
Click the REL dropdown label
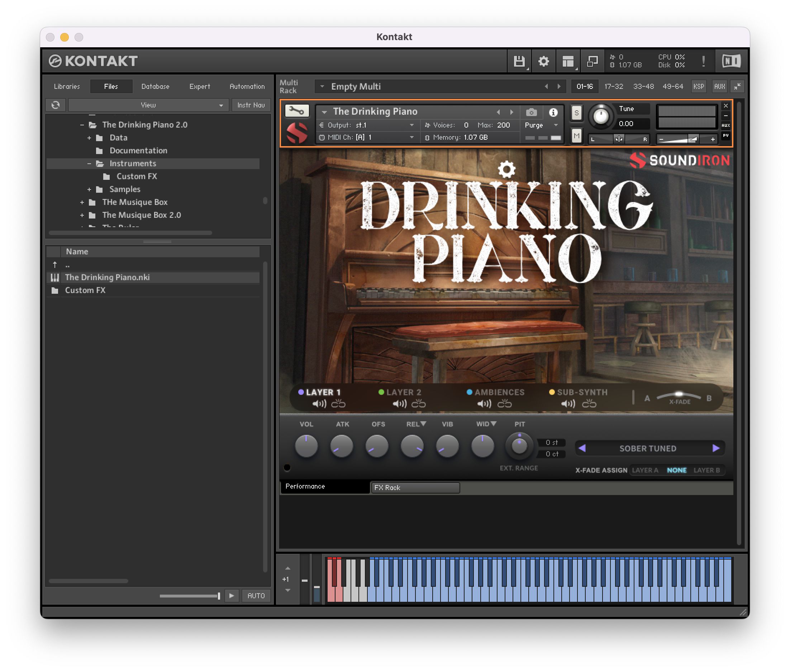click(x=416, y=424)
